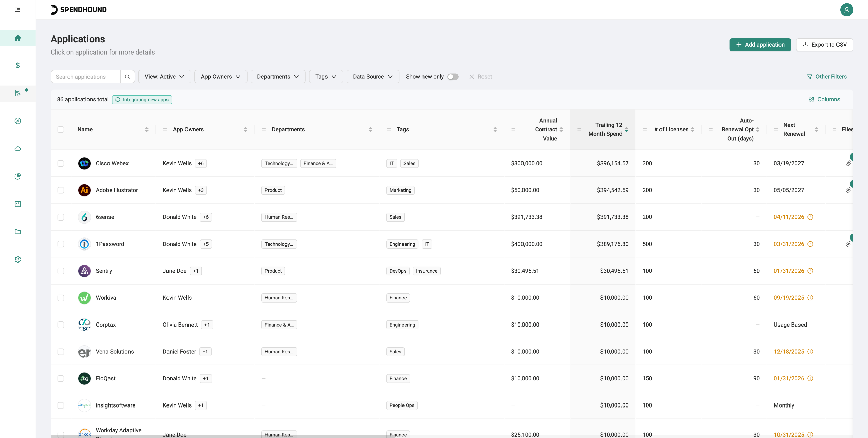Open the folder sidebar icon
868x438 pixels.
point(18,232)
